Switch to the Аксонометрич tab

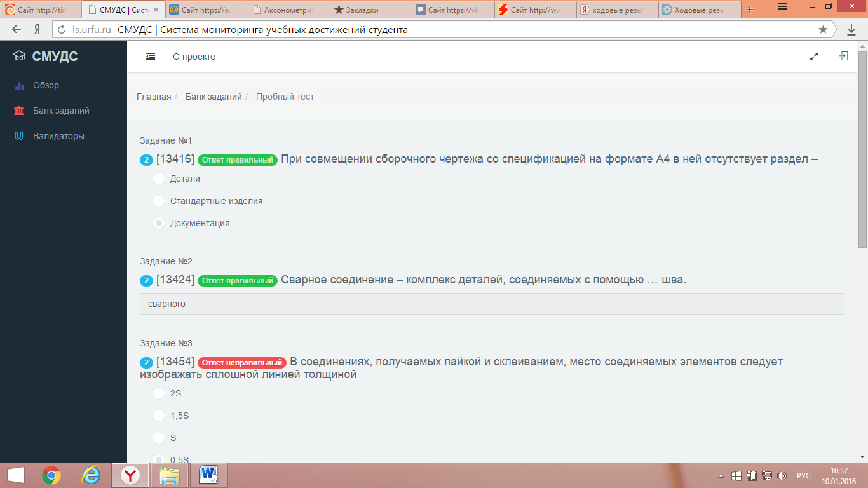point(288,10)
